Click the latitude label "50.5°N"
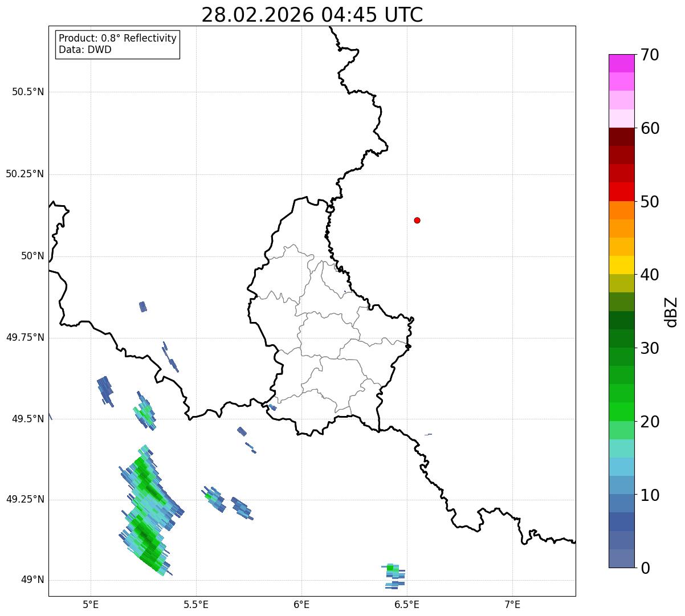This screenshot has width=685, height=616. [x=28, y=92]
